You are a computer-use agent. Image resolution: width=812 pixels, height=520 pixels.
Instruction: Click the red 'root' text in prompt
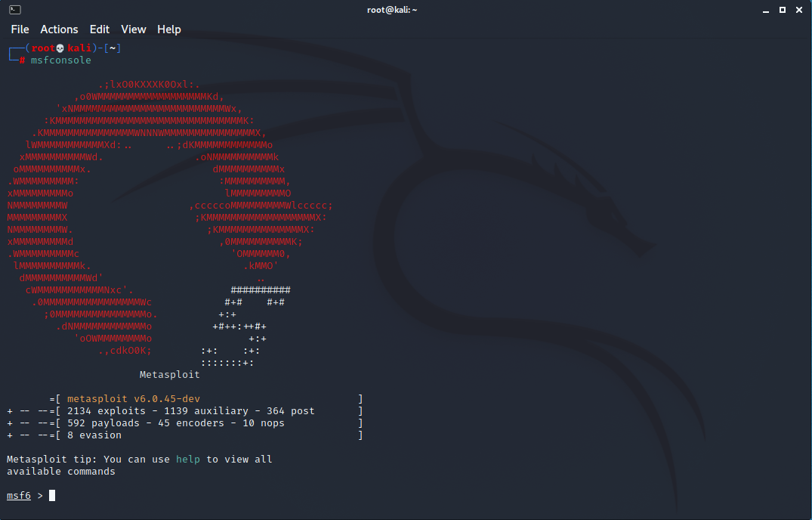43,48
